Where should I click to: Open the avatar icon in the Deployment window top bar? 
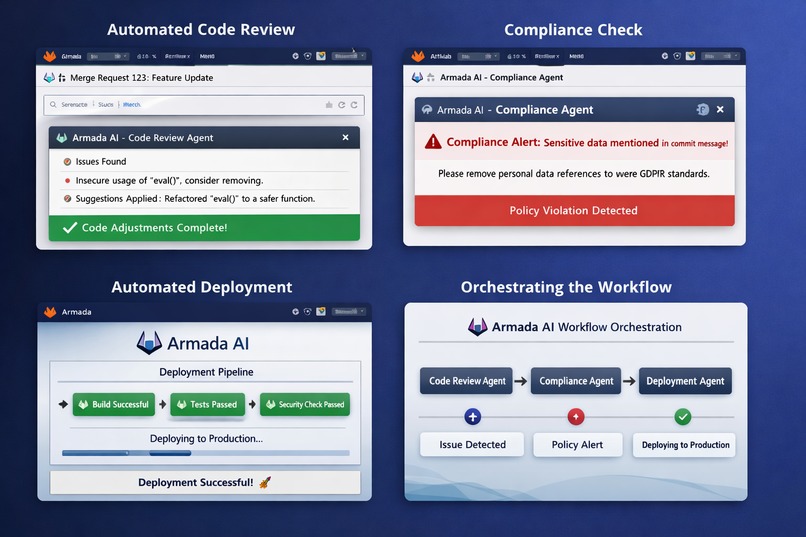[x=321, y=311]
